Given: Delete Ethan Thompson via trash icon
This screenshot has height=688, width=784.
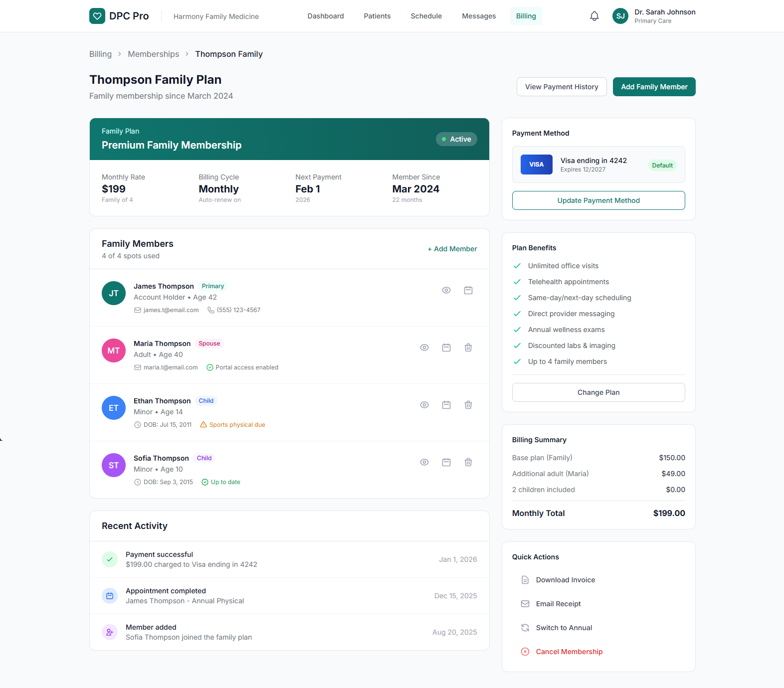Looking at the screenshot, I should [468, 405].
